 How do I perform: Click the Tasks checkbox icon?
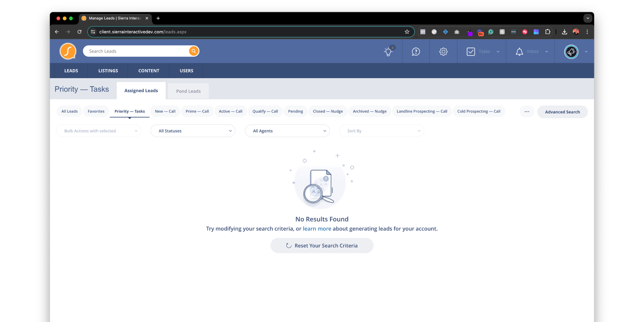(471, 52)
